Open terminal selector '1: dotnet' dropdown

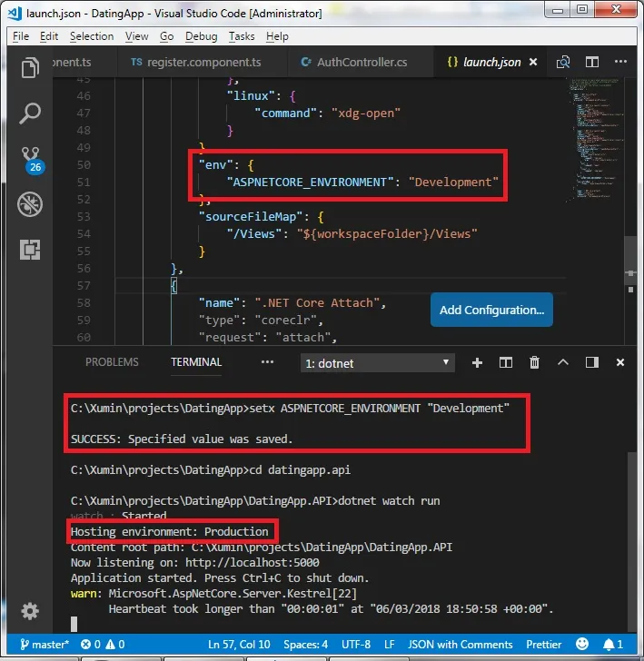[378, 363]
